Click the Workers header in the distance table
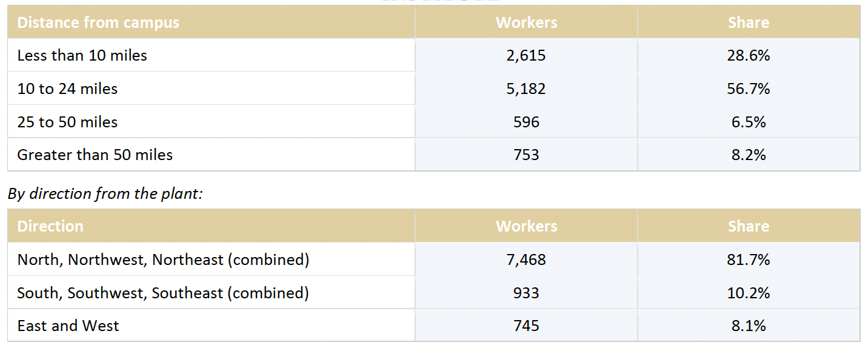Screen dimensions: 868x348 526,22
